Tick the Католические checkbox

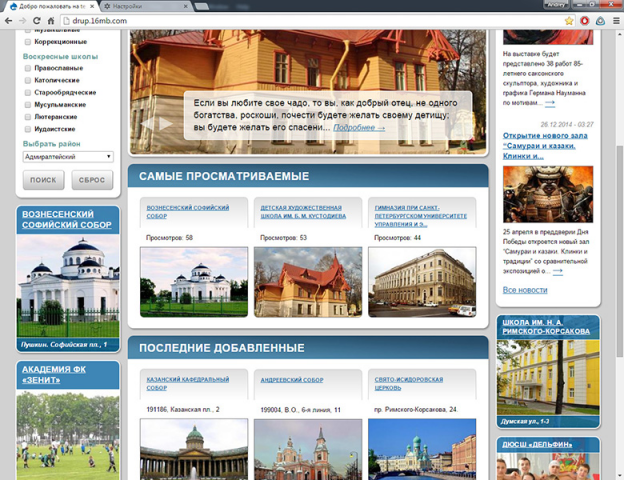[x=28, y=80]
